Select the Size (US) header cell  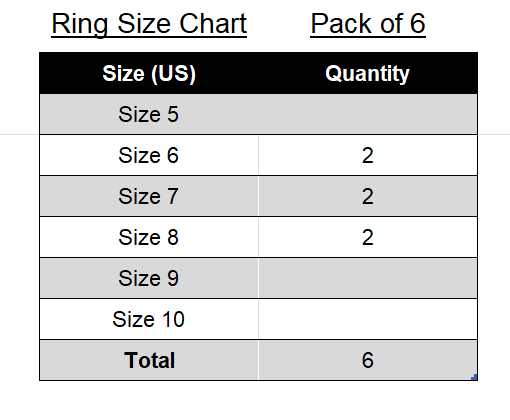(149, 73)
